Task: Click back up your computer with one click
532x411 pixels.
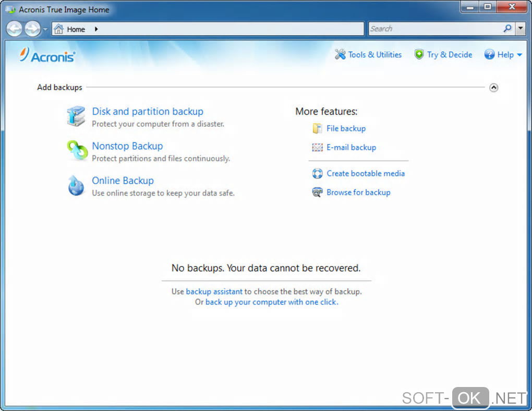Action: coord(271,302)
